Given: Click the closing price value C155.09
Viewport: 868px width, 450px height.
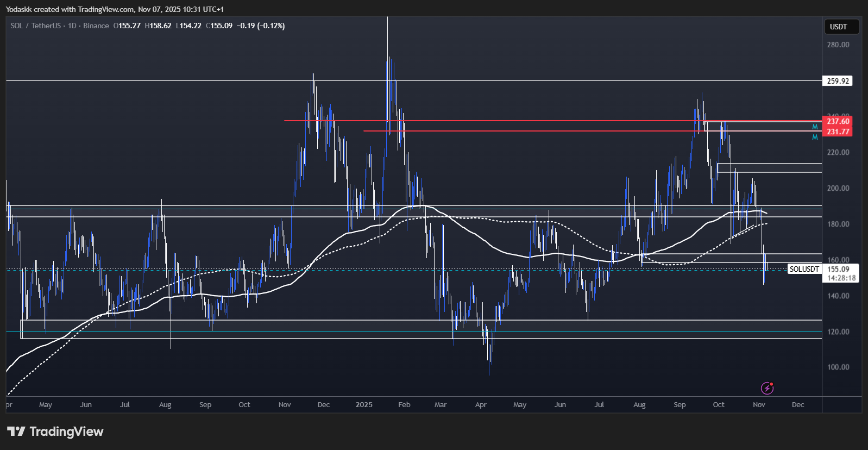Looking at the screenshot, I should point(219,26).
